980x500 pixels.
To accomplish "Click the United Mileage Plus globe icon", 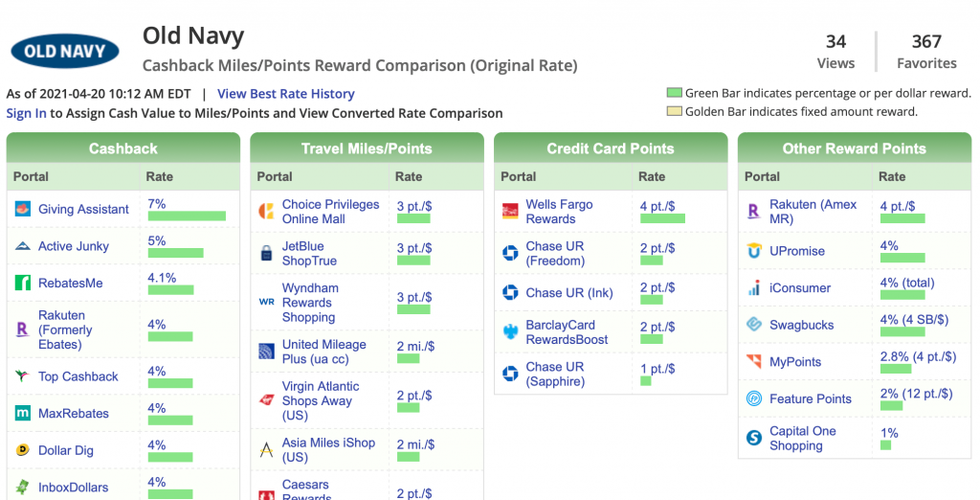I will coord(266,352).
